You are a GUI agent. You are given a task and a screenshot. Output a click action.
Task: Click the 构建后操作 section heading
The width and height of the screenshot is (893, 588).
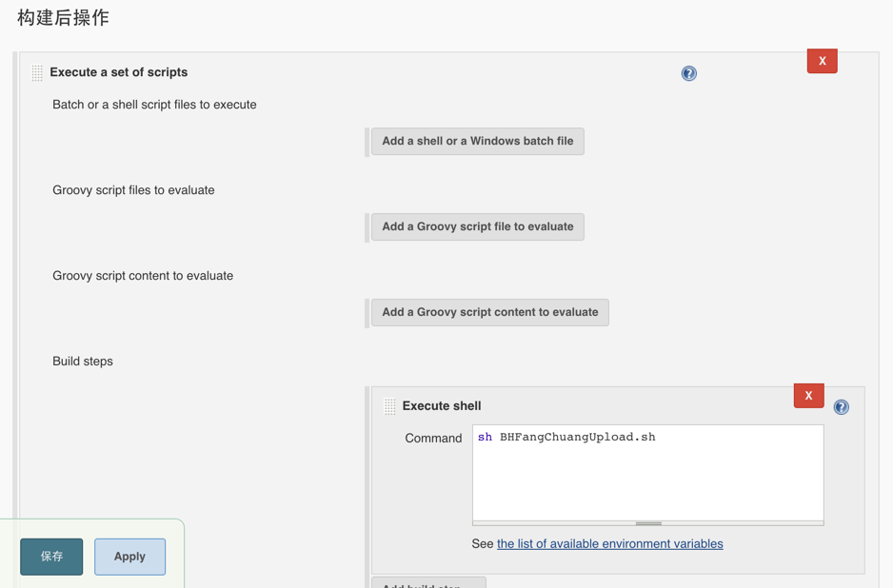(63, 18)
